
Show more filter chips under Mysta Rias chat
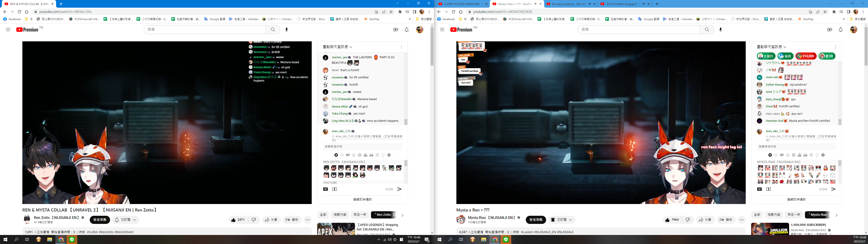click(x=836, y=215)
